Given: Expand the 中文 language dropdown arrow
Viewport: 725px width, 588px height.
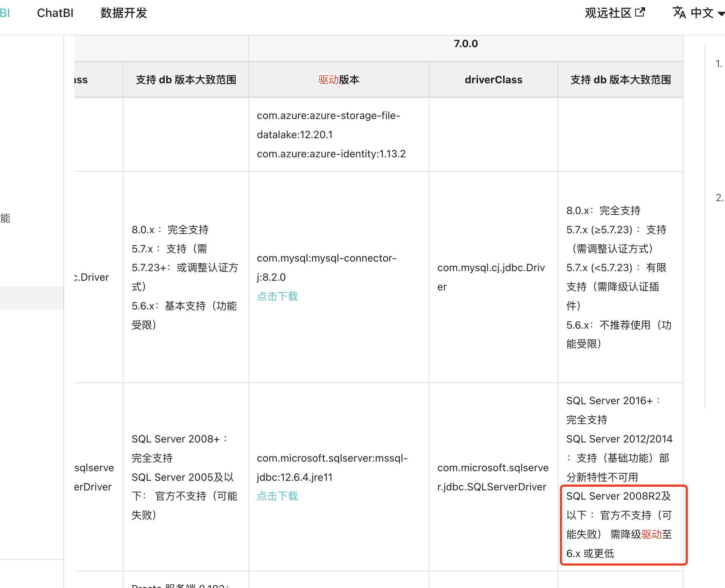Looking at the screenshot, I should click(721, 14).
